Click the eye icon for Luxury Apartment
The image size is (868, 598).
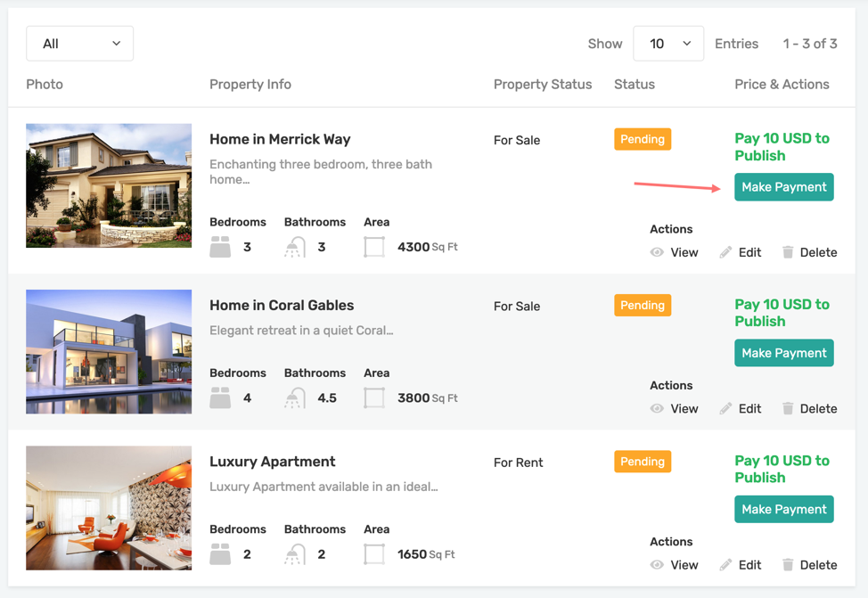point(657,565)
